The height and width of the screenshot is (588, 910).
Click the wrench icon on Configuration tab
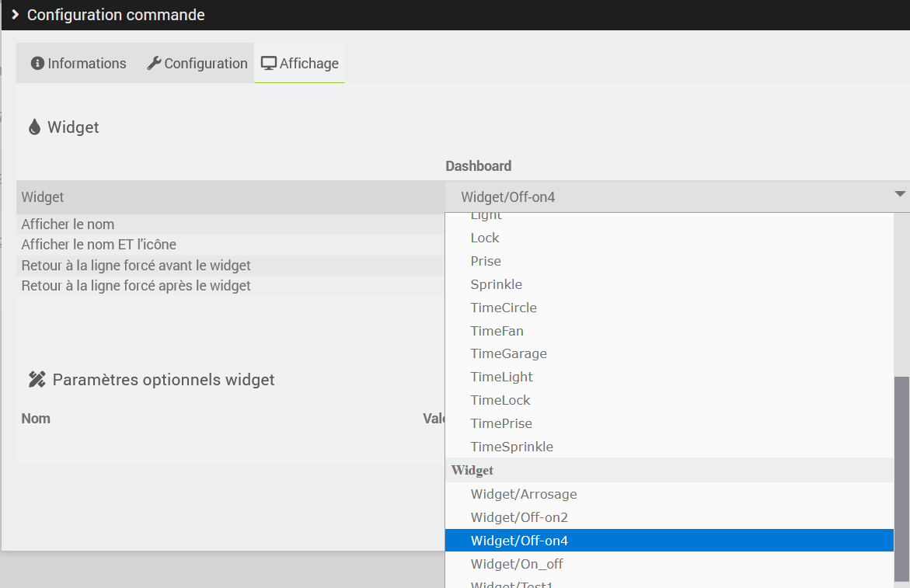coord(154,64)
